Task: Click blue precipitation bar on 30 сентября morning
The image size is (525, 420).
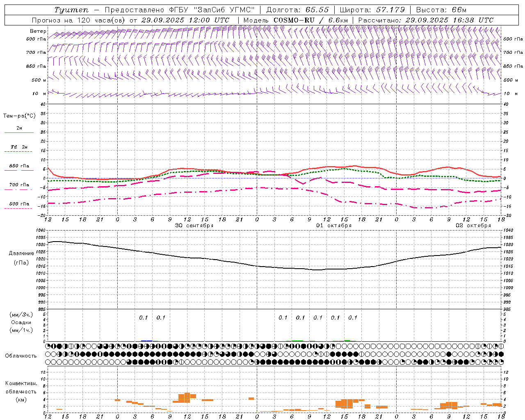Action: (146, 341)
